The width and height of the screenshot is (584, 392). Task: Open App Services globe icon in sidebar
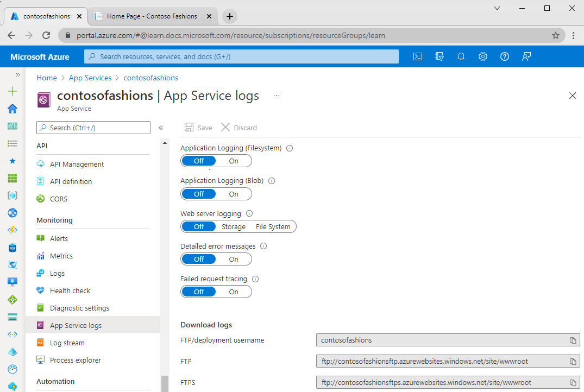tap(12, 213)
